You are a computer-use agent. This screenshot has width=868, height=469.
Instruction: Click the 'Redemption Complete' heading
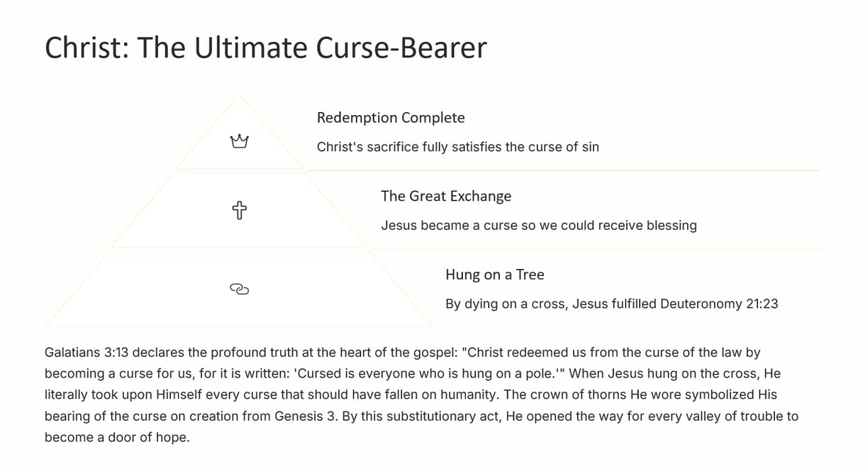pyautogui.click(x=391, y=118)
